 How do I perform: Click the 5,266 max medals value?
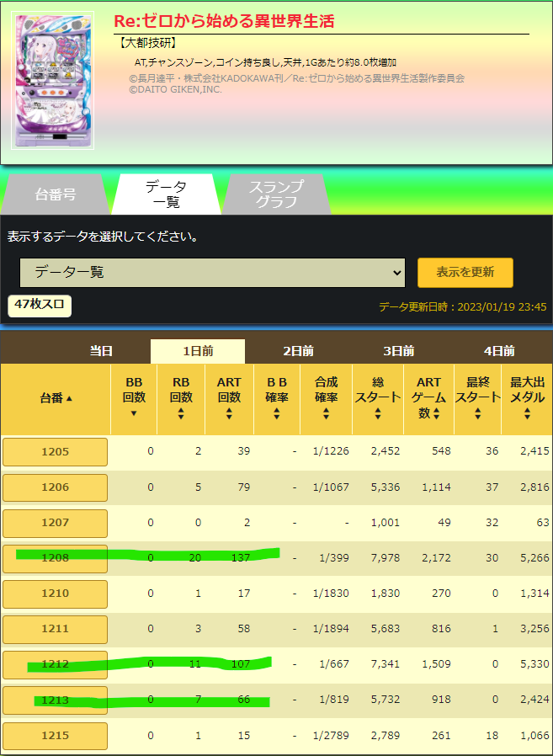coord(534,558)
